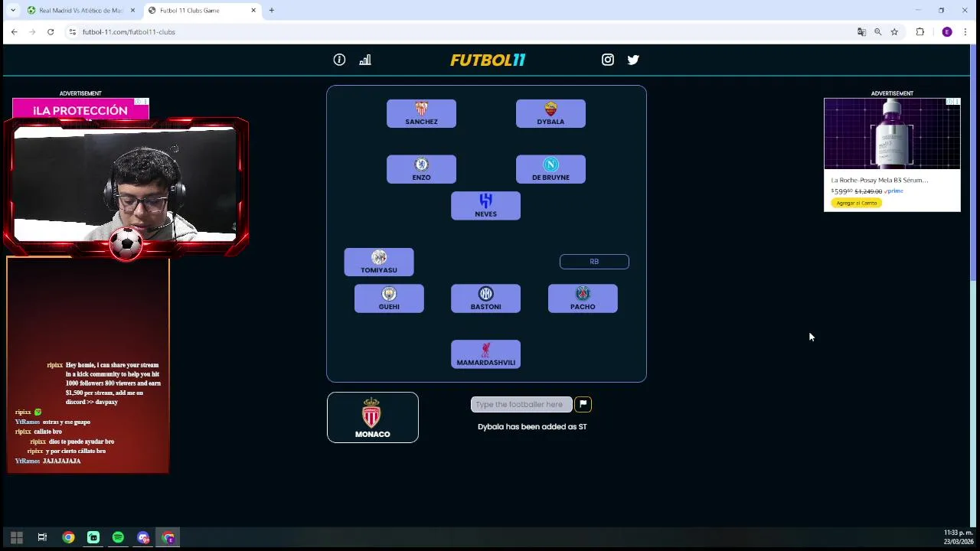Open first Google Chrome taskbar icon

[68, 537]
